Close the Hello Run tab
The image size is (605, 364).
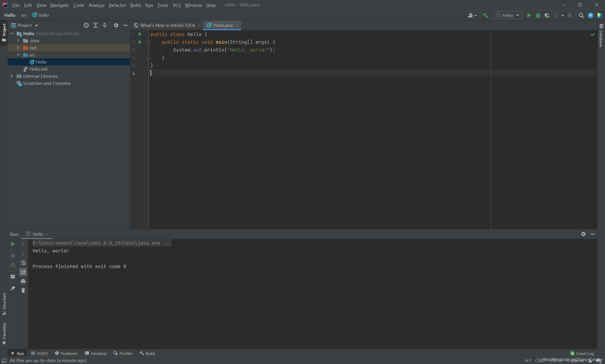click(47, 234)
